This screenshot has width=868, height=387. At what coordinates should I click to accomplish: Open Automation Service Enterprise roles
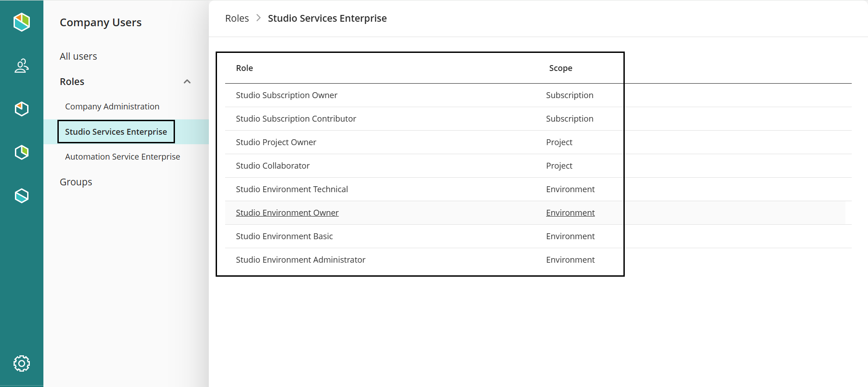click(123, 157)
